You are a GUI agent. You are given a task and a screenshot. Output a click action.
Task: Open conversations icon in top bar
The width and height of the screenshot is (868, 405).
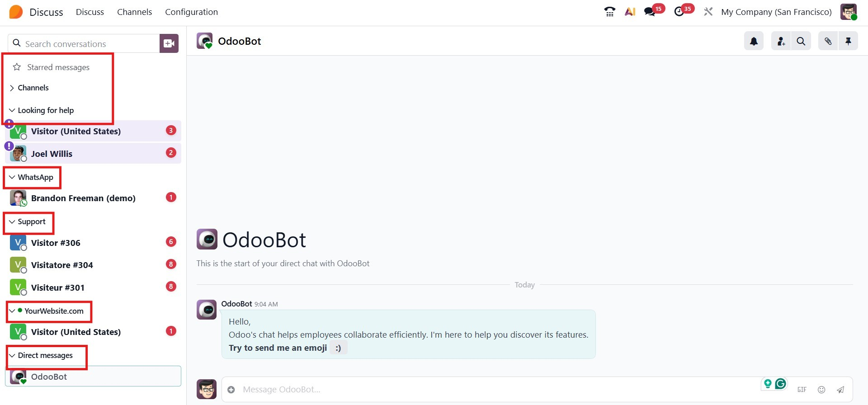[650, 12]
